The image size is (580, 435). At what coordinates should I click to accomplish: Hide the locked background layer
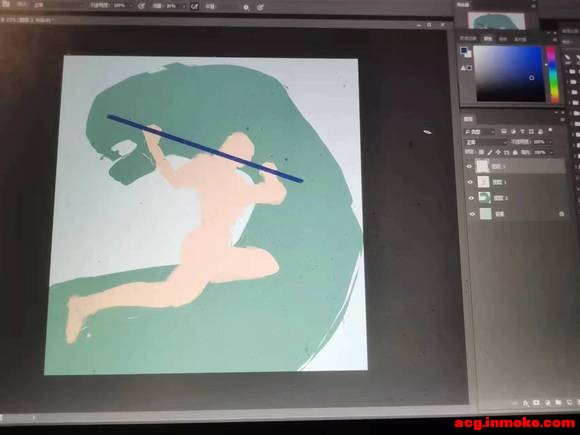pos(472,214)
